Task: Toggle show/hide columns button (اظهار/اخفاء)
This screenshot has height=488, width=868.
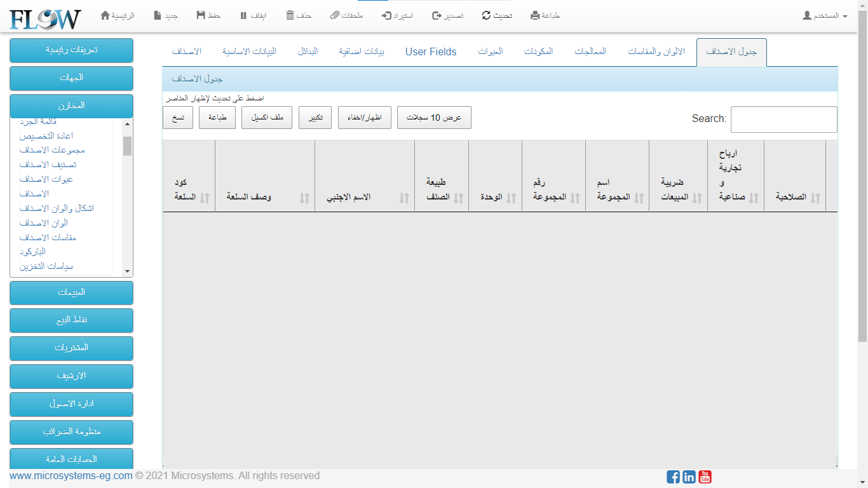Action: click(365, 118)
